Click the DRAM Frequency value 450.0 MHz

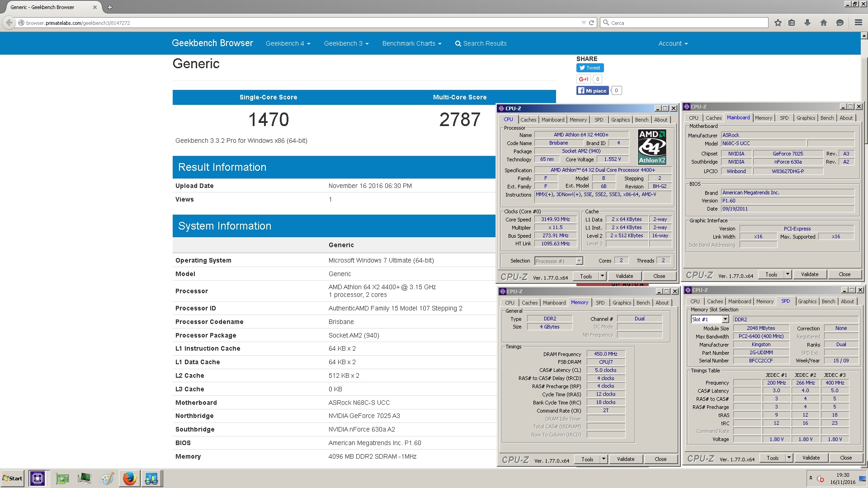coord(605,354)
